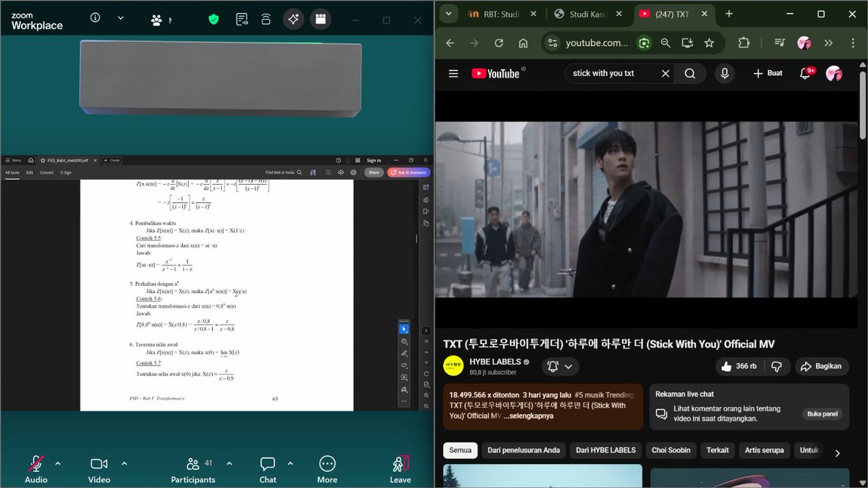Viewport: 868px width, 488px height.
Task: Open Google Lens icon in address bar
Action: coord(643,43)
